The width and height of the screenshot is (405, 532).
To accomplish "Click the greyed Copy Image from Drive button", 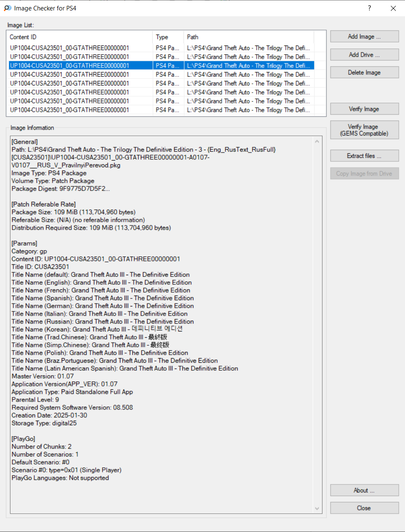I will [365, 173].
